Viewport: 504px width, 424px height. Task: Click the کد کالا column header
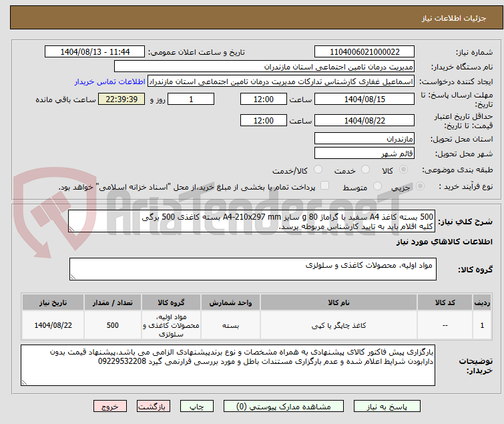(445, 302)
